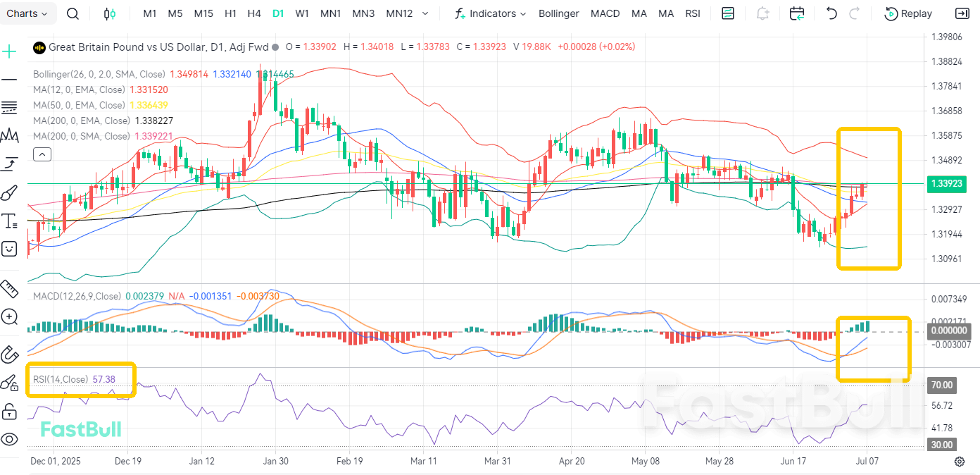
Task: Select the RSI(14,Close) legend label
Action: coord(61,379)
